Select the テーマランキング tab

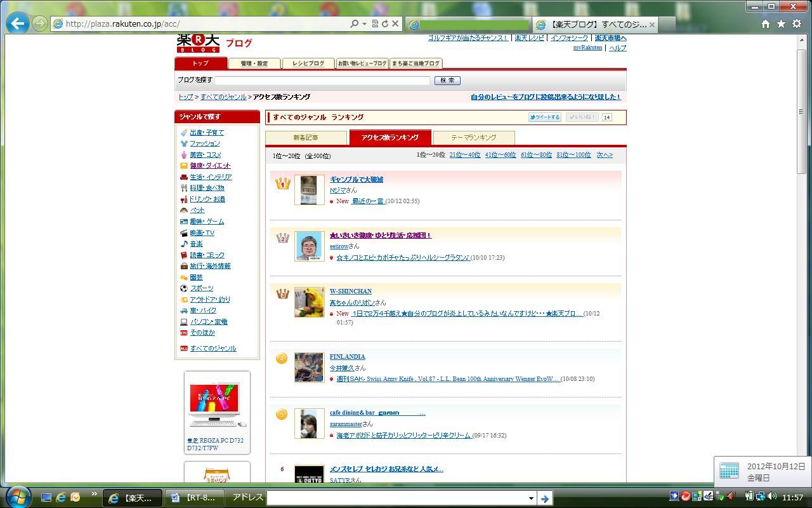coord(473,138)
